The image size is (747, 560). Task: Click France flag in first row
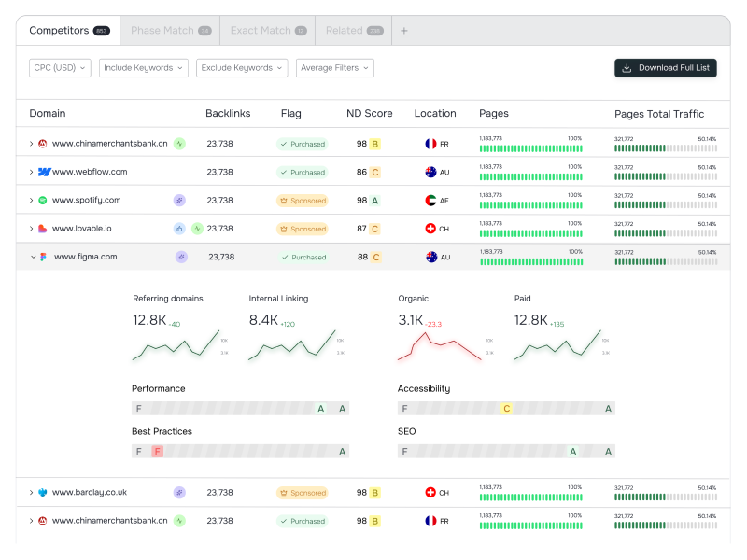[x=430, y=144]
